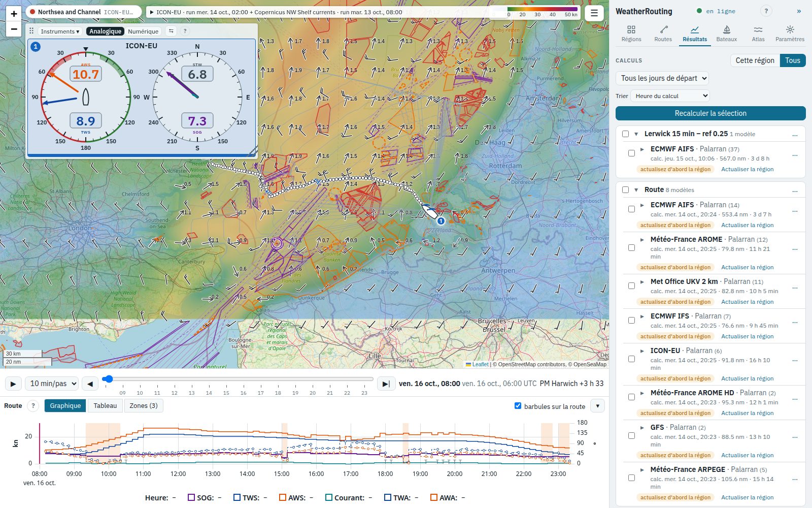Open the Zones (3) tab

point(144,405)
